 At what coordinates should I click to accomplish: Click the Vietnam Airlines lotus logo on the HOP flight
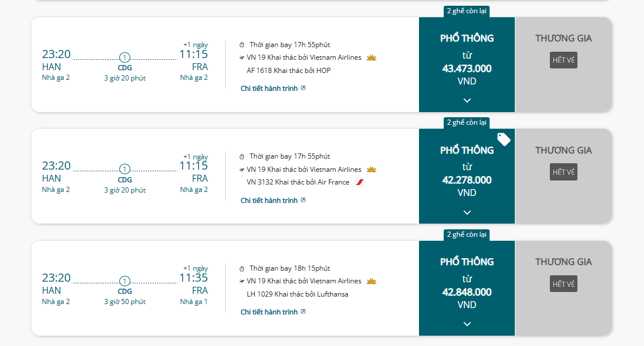(371, 57)
